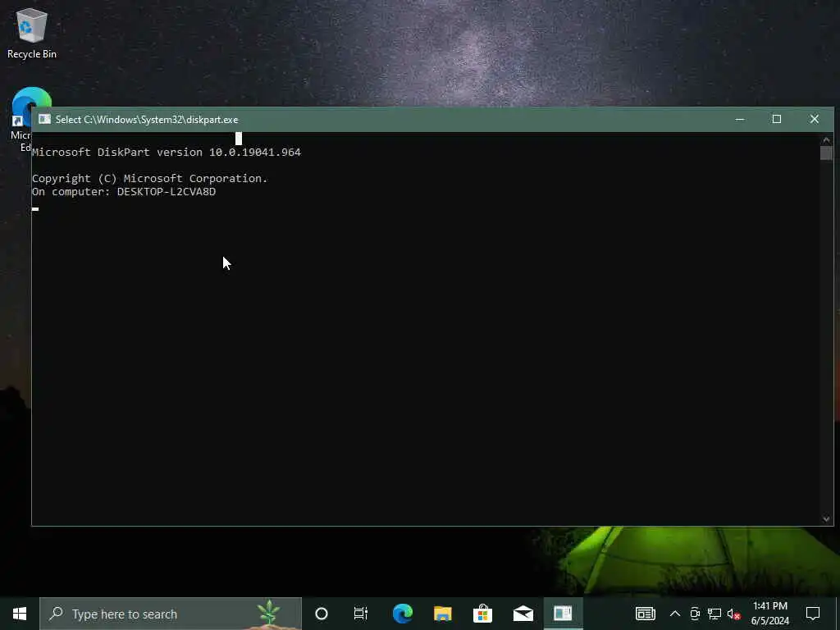Click the diskpart.exe title bar text
The width and height of the screenshot is (840, 630).
point(147,120)
